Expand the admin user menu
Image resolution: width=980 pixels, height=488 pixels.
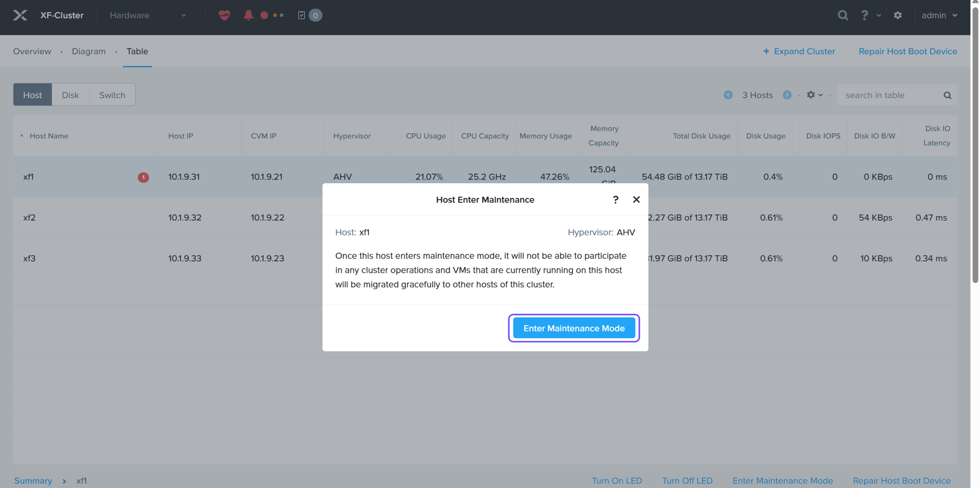(x=939, y=15)
